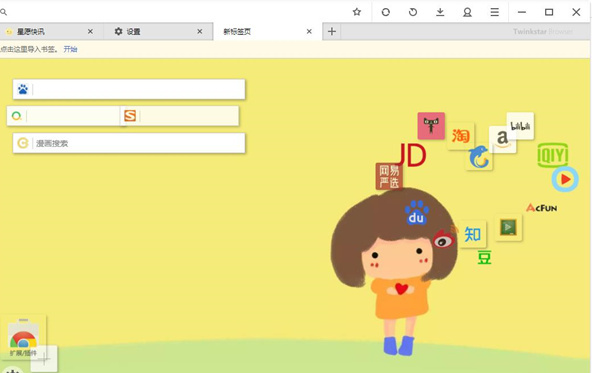Viewport: 592px width, 373px height.
Task: Close the 设置 tab
Action: tap(200, 31)
